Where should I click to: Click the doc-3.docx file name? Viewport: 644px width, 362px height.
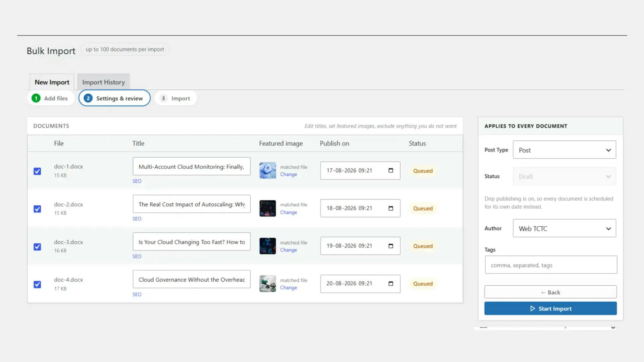(x=68, y=242)
